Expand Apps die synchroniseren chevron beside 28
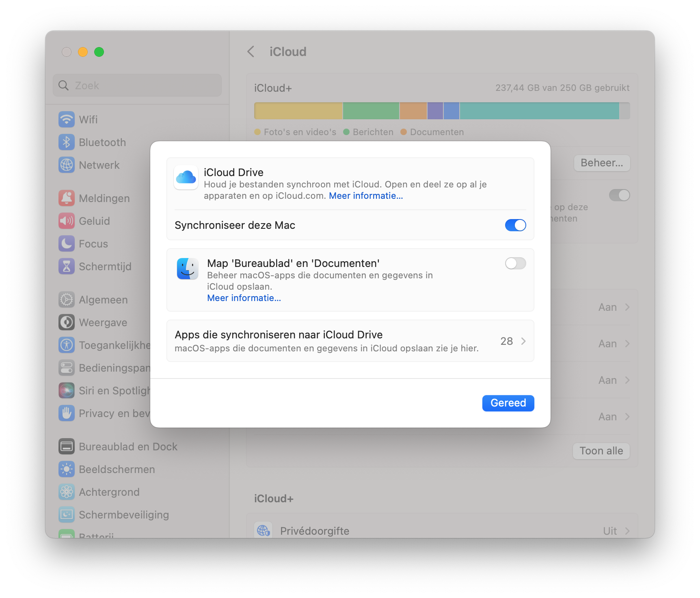 (523, 341)
